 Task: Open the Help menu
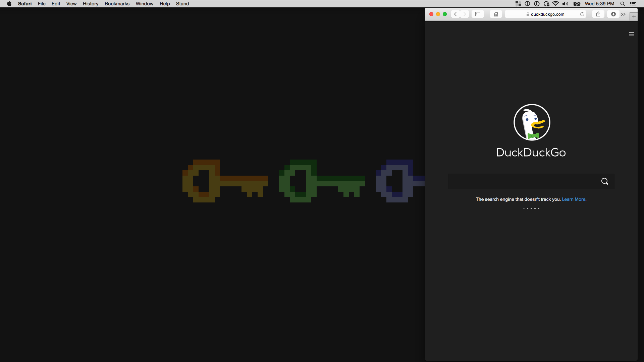pyautogui.click(x=165, y=4)
